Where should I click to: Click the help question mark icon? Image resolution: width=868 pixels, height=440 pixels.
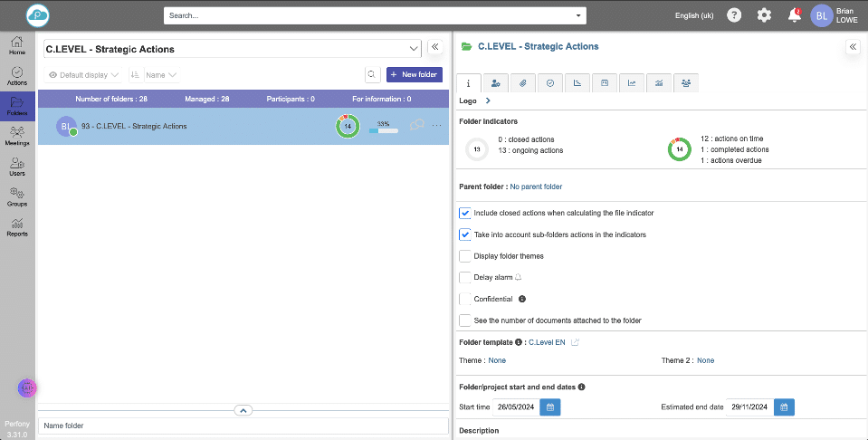pyautogui.click(x=734, y=15)
